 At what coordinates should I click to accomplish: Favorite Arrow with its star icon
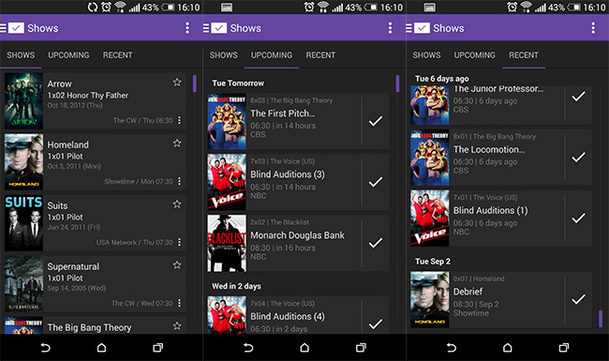coord(177,82)
